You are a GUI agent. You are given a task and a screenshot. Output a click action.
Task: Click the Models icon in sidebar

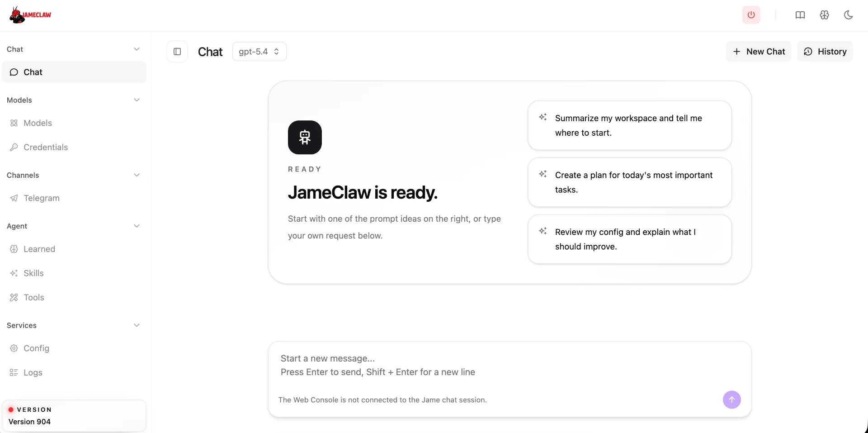point(14,123)
